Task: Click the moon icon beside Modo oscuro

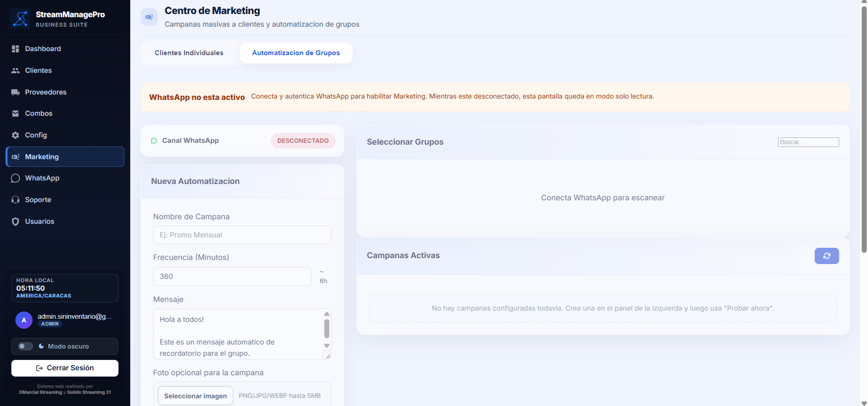Action: tap(41, 346)
